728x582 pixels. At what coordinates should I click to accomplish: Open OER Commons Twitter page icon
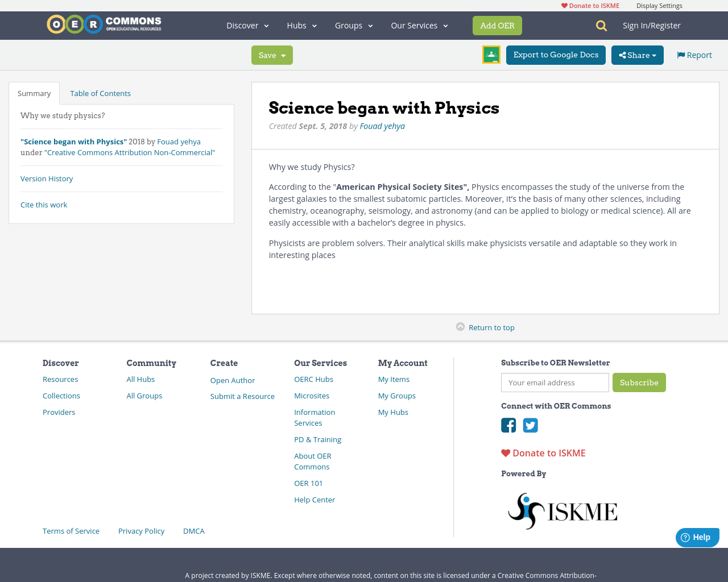pos(530,425)
